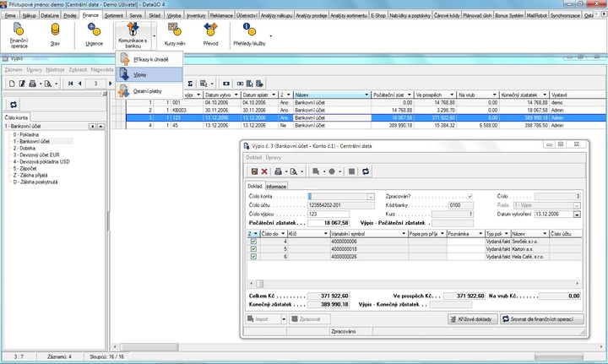Image resolution: width=608 pixels, height=364 pixels.
Task: Open Přehledy/služby ribbon icon
Action: [249, 34]
